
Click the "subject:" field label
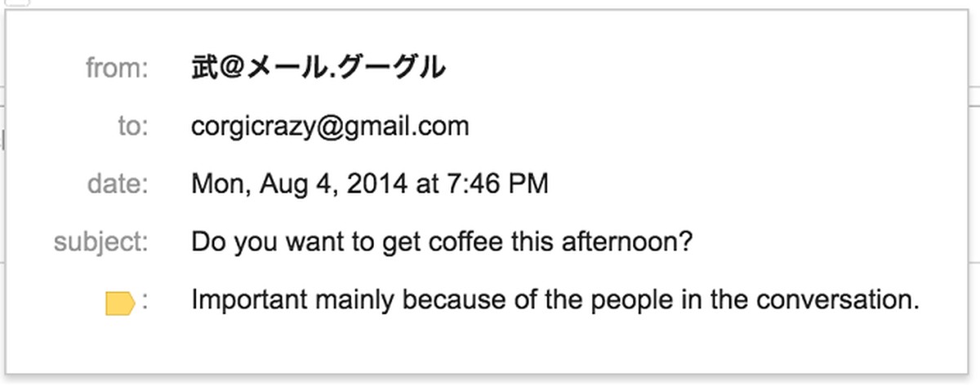coord(102,242)
